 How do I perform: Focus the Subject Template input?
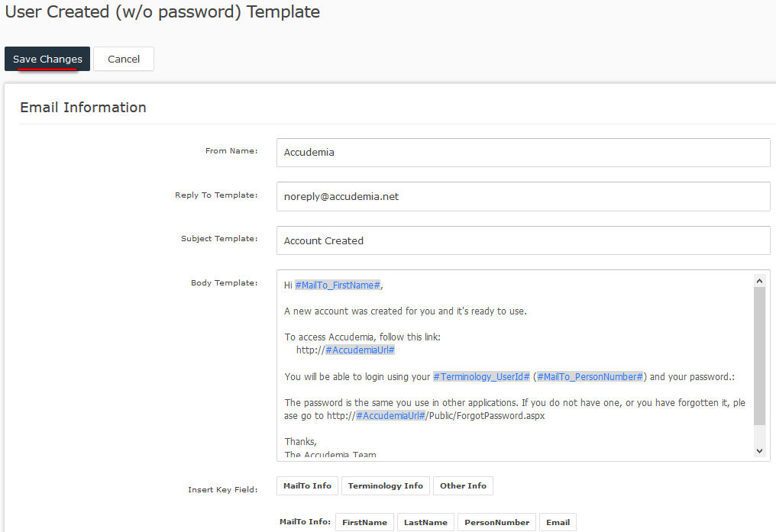(522, 240)
